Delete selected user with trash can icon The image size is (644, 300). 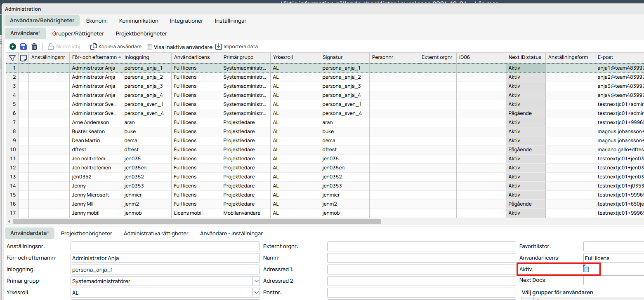(34, 47)
